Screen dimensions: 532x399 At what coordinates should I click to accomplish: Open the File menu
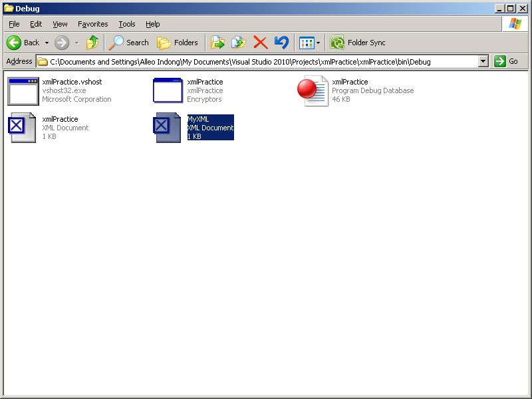point(14,24)
